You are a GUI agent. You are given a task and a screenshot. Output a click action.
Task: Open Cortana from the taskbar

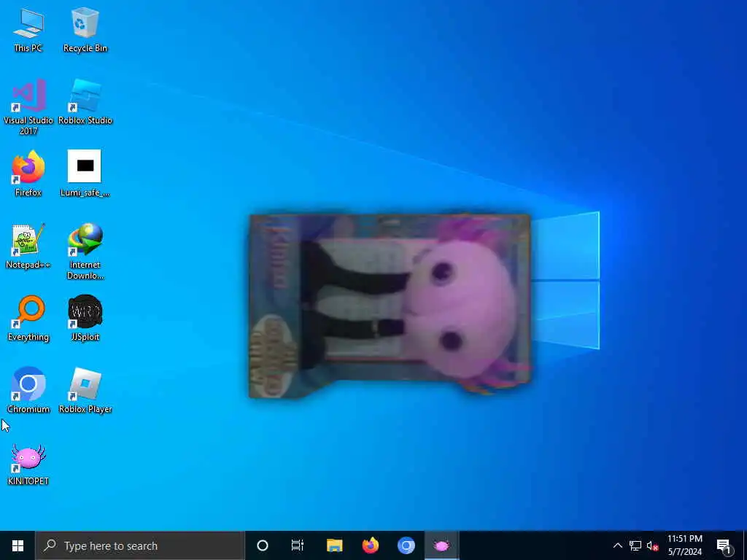pos(263,545)
